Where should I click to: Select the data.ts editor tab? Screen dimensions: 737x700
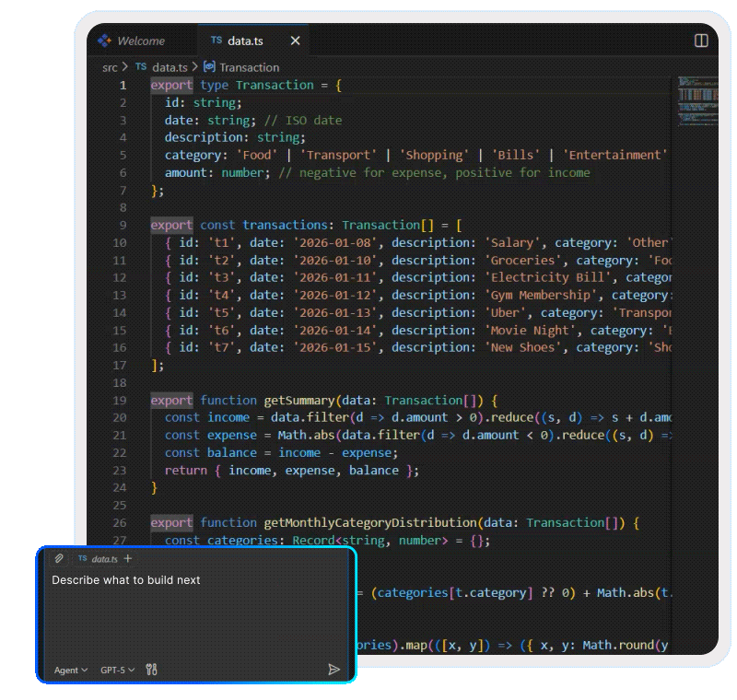(244, 41)
